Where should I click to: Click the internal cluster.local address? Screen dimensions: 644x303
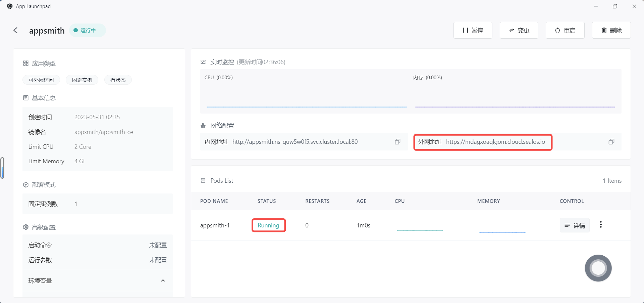295,142
